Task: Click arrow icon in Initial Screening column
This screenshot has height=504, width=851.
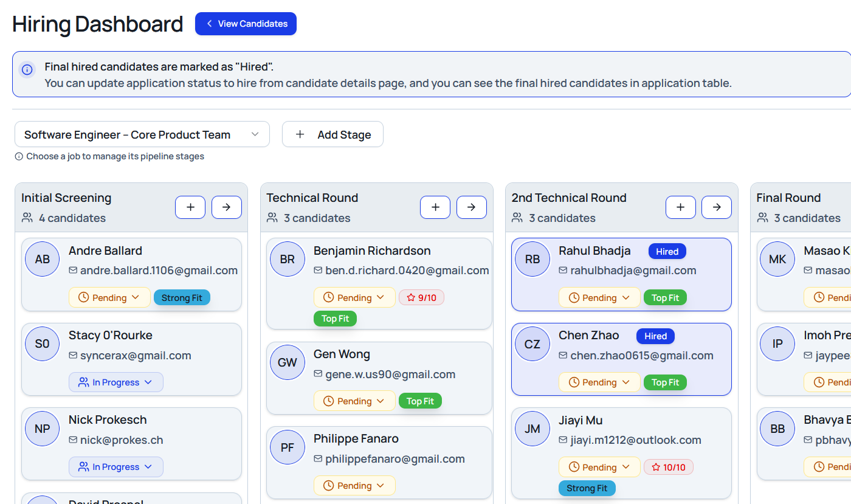Action: click(x=226, y=207)
